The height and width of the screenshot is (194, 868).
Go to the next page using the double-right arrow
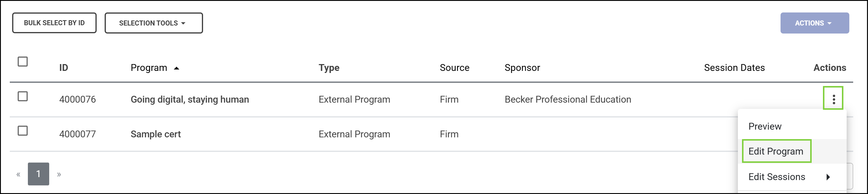coord(59,174)
